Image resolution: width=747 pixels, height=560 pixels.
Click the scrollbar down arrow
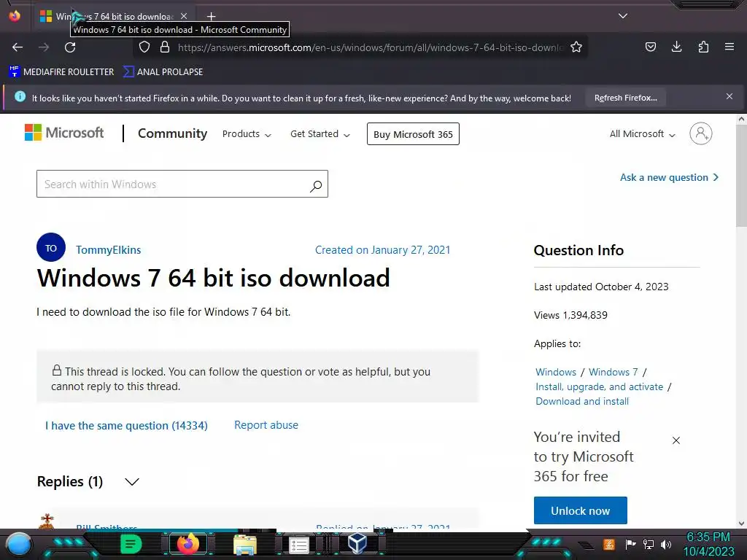click(741, 524)
